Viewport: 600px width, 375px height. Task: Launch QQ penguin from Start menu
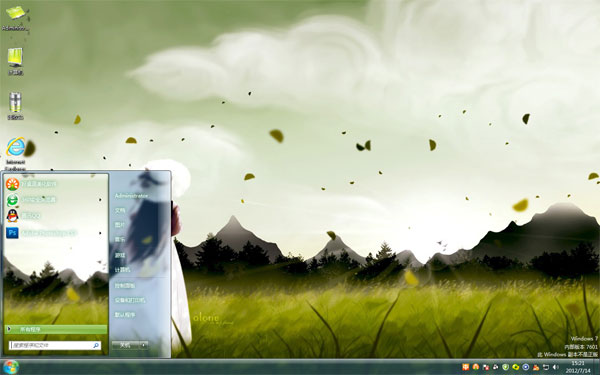12,216
